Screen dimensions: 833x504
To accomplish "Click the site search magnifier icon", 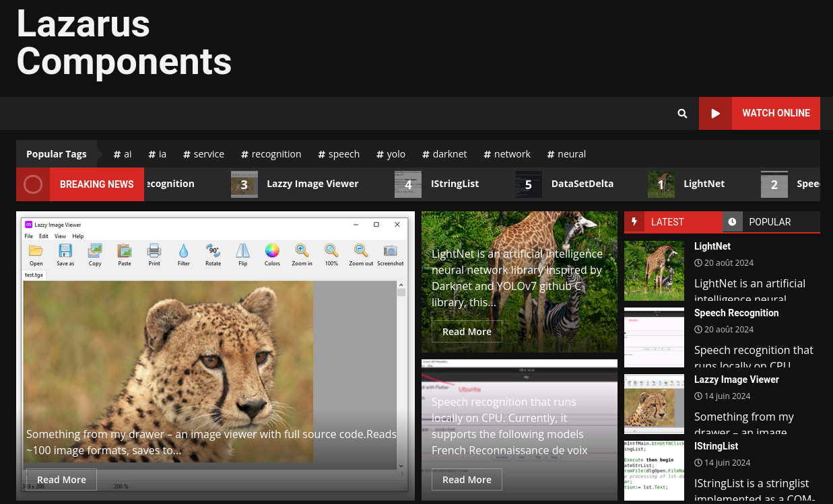I will (x=682, y=113).
